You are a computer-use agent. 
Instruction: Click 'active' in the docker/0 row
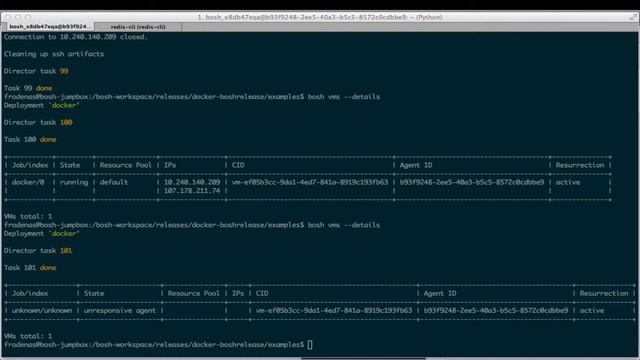568,182
